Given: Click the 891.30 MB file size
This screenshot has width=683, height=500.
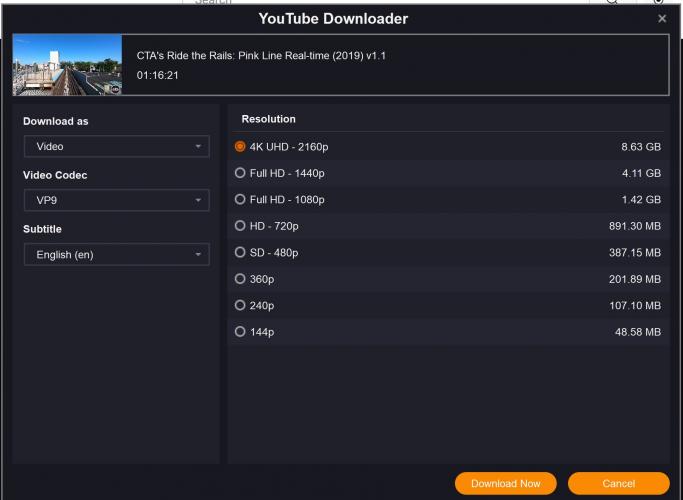Looking at the screenshot, I should tap(635, 226).
